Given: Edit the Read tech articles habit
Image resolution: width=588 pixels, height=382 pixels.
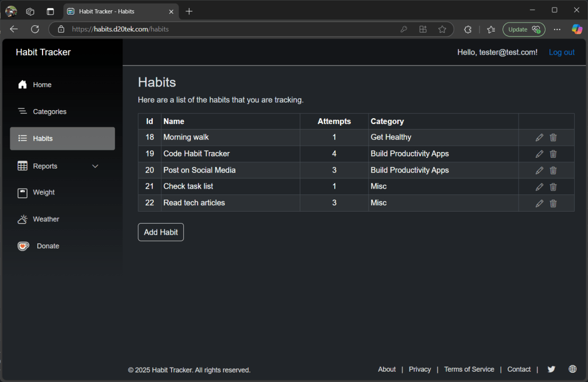Looking at the screenshot, I should tap(539, 203).
